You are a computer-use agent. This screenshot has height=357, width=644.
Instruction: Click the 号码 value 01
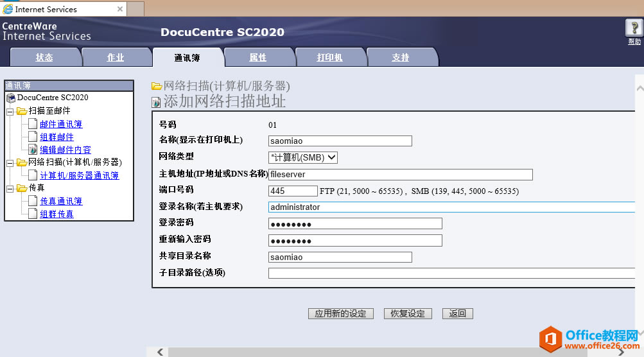273,125
